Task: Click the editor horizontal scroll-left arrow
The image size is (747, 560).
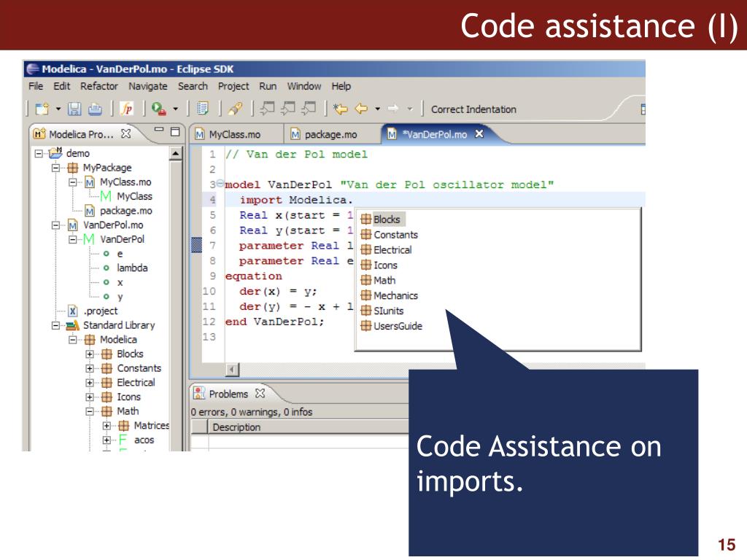Action: click(x=232, y=369)
